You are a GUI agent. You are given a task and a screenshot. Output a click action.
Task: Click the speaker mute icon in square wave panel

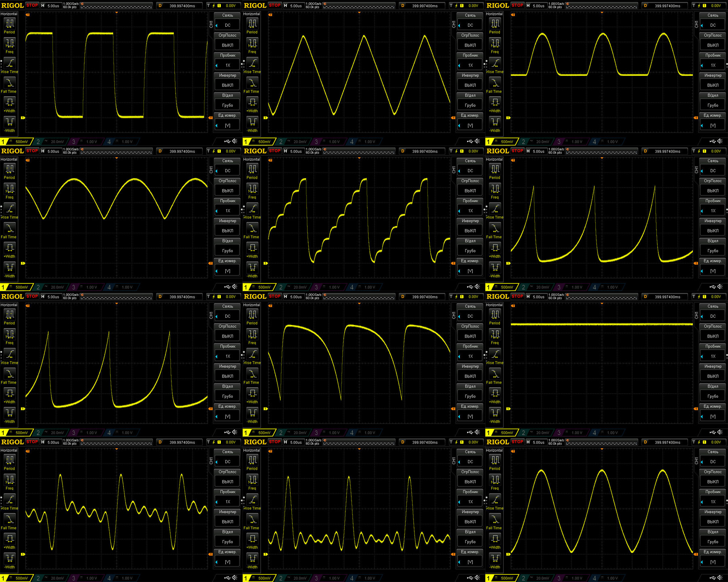[x=235, y=141]
